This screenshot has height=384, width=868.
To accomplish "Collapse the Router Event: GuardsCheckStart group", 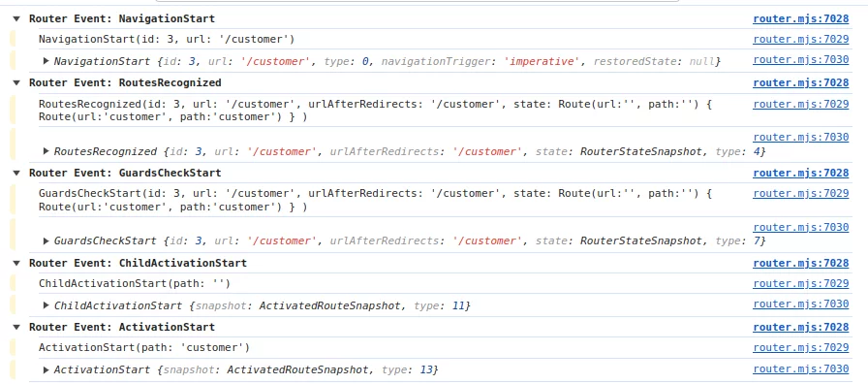I will pos(16,174).
